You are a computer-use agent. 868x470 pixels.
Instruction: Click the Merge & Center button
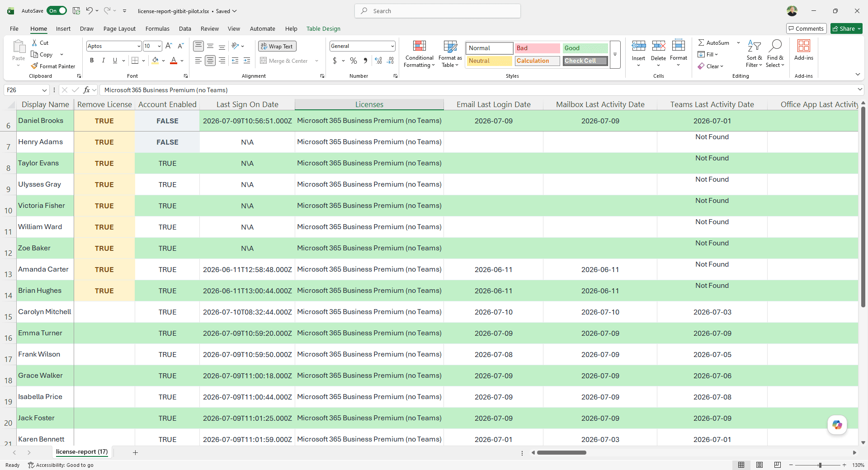(x=284, y=61)
